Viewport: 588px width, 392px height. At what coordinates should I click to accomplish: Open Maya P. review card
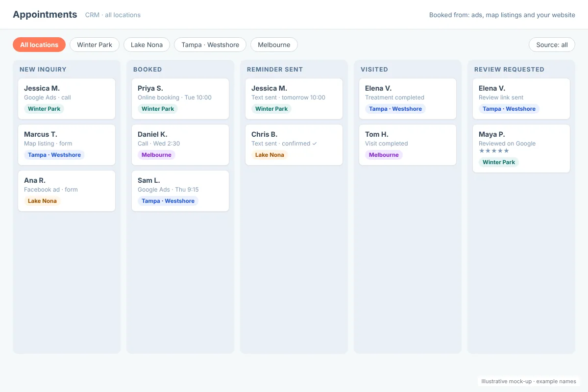[x=521, y=148]
